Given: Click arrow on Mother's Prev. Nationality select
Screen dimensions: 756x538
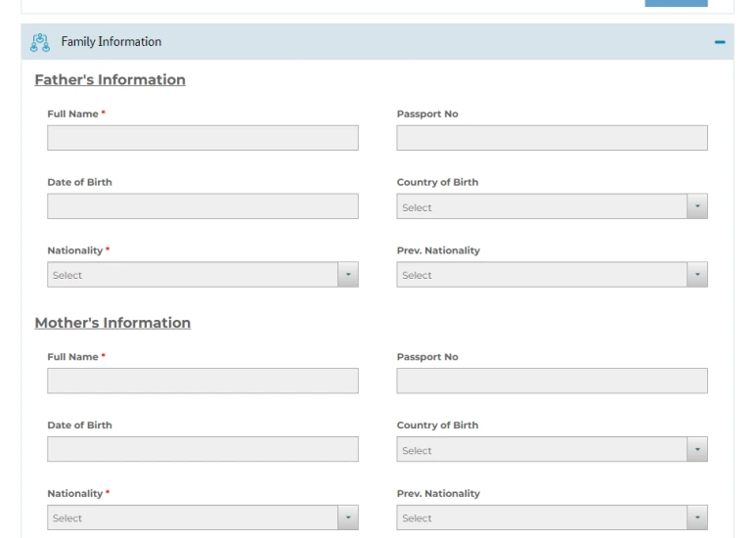Looking at the screenshot, I should coord(697,517).
